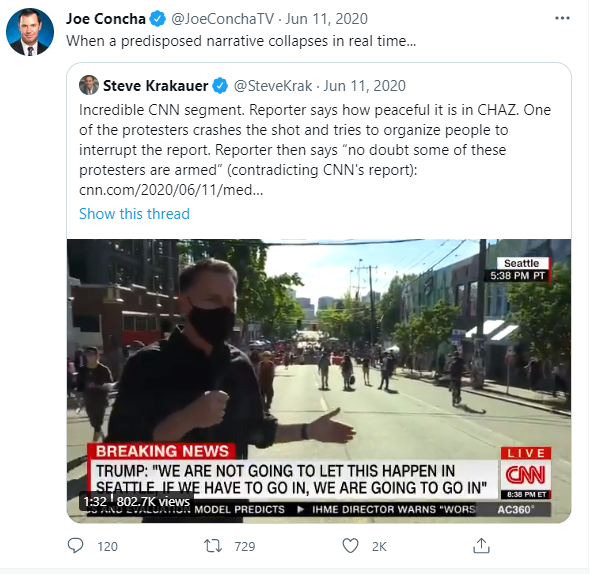This screenshot has width=590, height=574.
Task: Open the Joe Concha display name link
Action: click(x=106, y=19)
